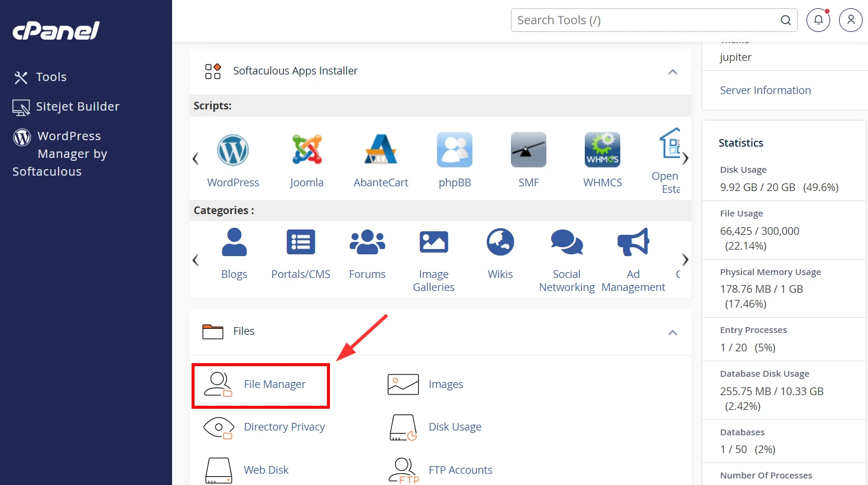Open the Wikis category icon
The image size is (868, 485).
pos(500,242)
